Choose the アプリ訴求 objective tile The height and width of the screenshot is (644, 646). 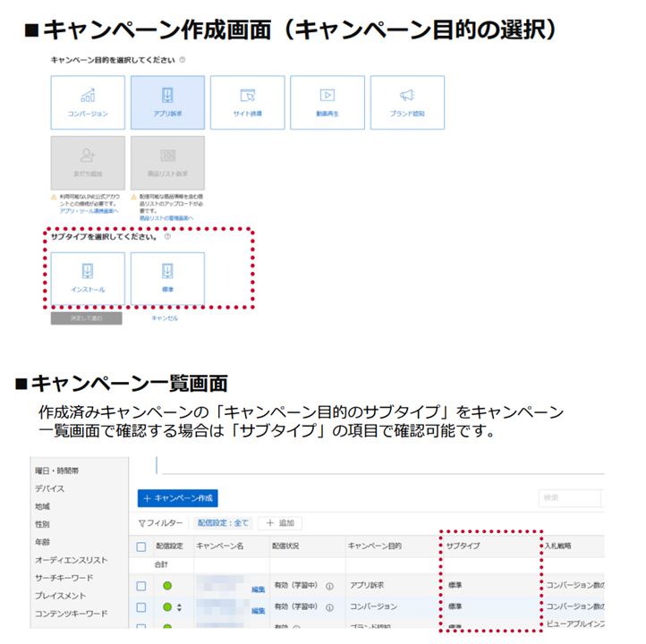click(x=167, y=103)
